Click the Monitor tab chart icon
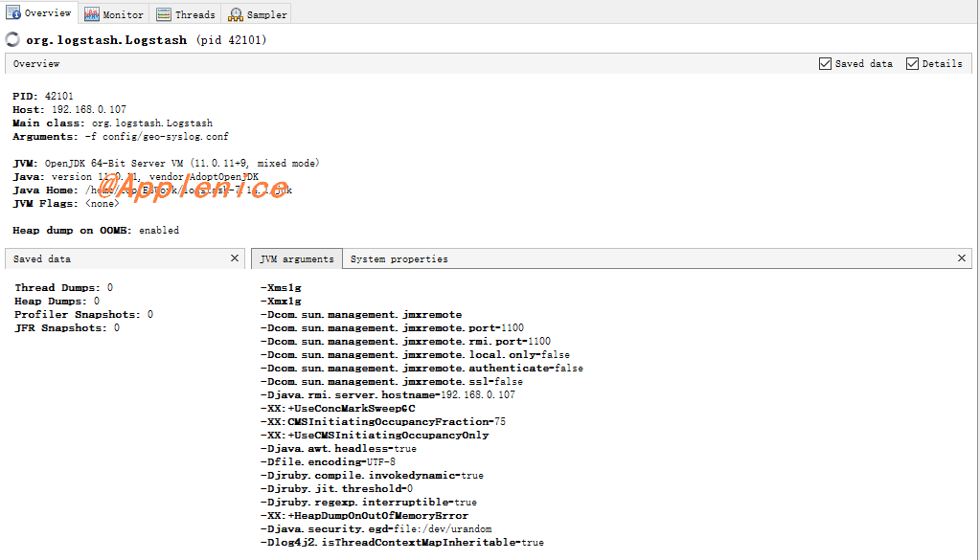980x560 pixels. point(91,14)
